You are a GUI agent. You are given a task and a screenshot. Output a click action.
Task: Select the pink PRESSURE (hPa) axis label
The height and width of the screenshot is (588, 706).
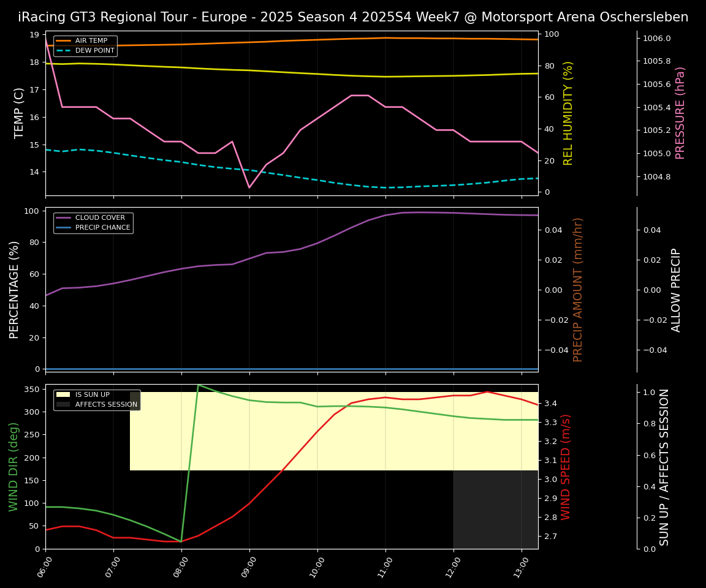[680, 113]
